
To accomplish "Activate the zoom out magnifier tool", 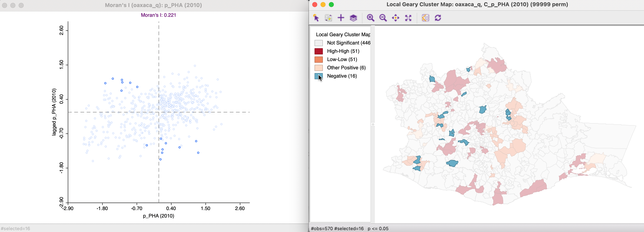I will point(383,18).
